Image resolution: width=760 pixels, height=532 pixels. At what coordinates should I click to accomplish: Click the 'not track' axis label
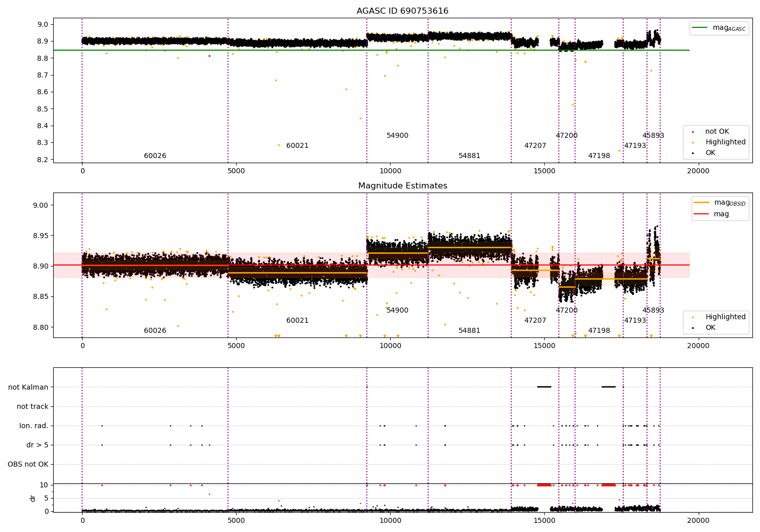click(x=32, y=406)
